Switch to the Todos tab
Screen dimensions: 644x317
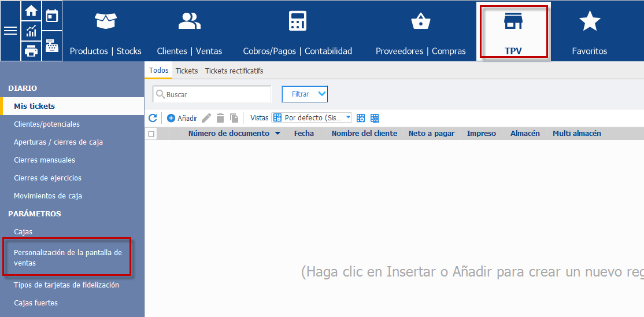click(x=158, y=71)
